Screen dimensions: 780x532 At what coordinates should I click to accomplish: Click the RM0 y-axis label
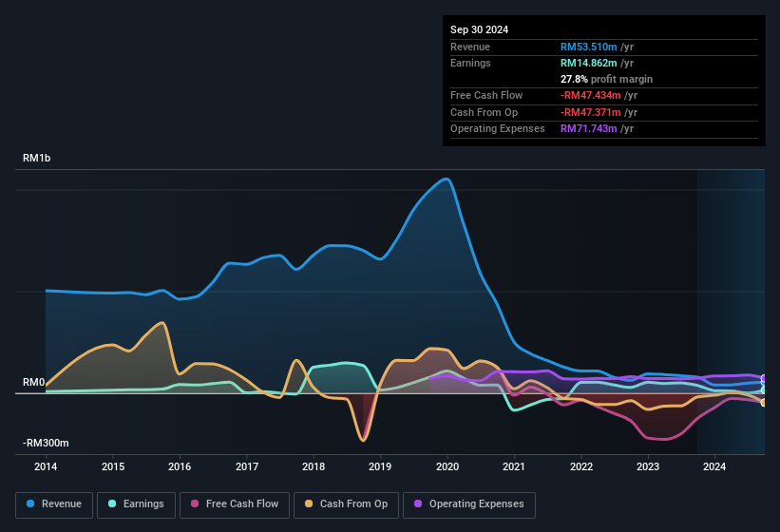33,382
